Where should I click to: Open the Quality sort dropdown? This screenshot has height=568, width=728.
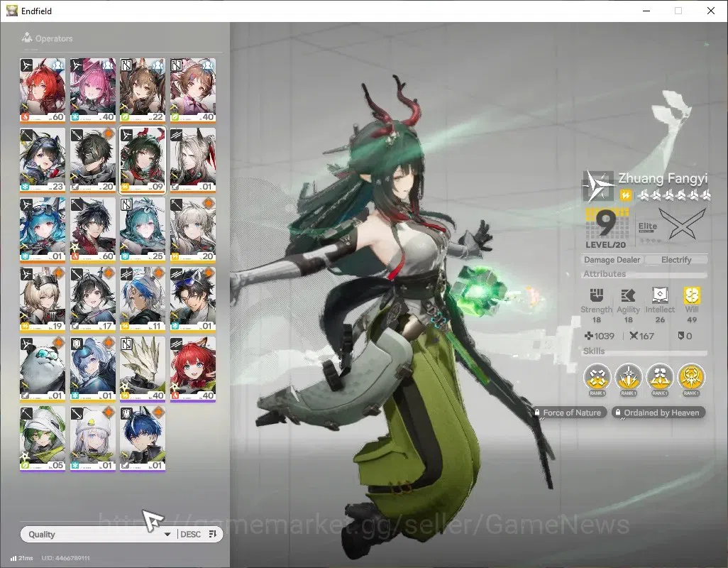click(99, 534)
